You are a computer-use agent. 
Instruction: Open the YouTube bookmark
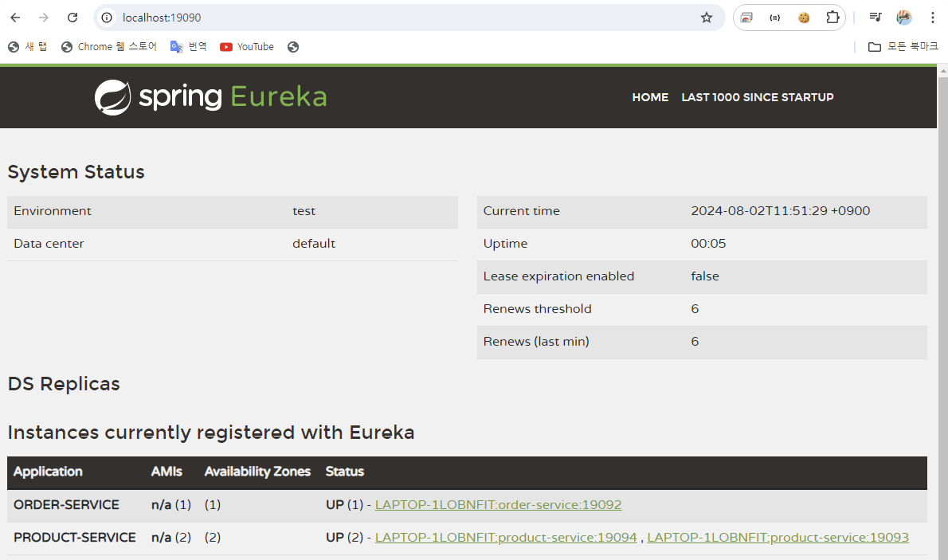pyautogui.click(x=247, y=46)
